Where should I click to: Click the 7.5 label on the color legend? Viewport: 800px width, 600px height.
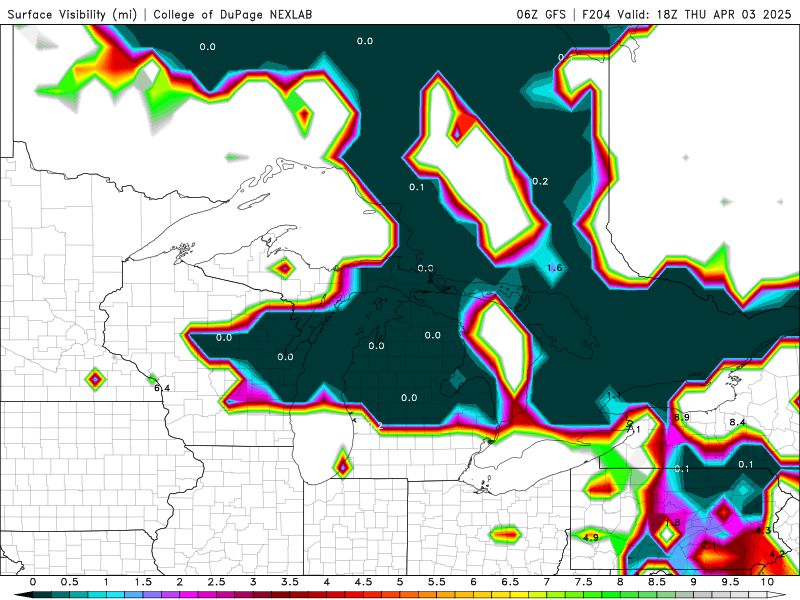pyautogui.click(x=584, y=582)
